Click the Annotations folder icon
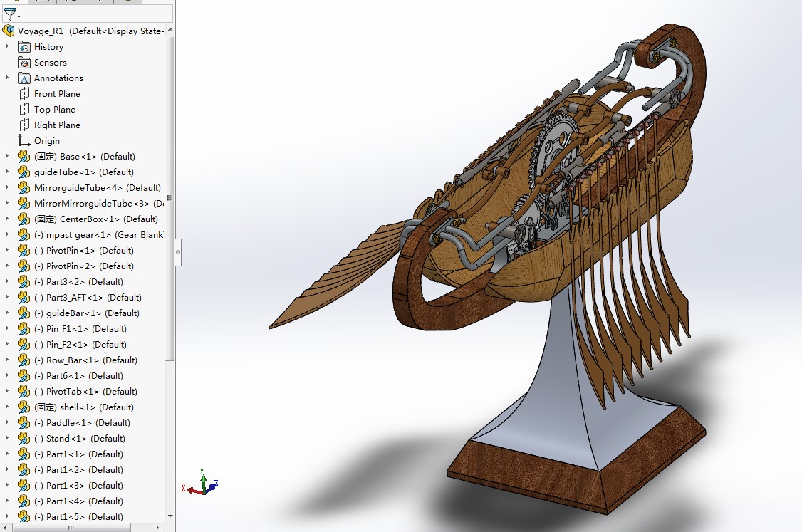 tap(24, 78)
